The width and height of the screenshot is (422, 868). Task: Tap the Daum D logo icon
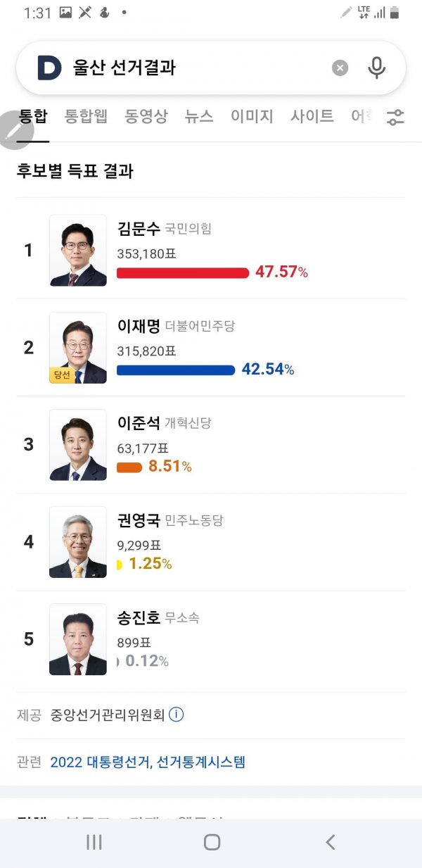(50, 68)
